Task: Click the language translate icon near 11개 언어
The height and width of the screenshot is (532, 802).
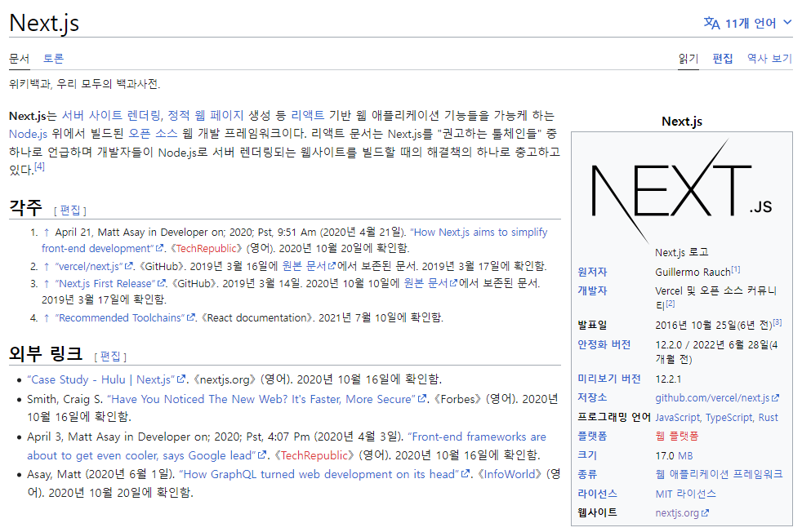Action: click(x=711, y=23)
